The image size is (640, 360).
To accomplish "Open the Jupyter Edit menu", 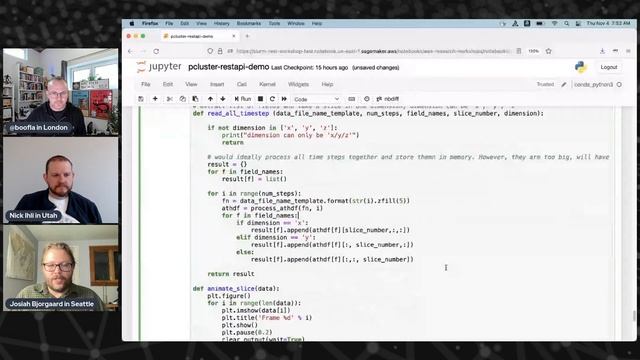I will [x=168, y=84].
